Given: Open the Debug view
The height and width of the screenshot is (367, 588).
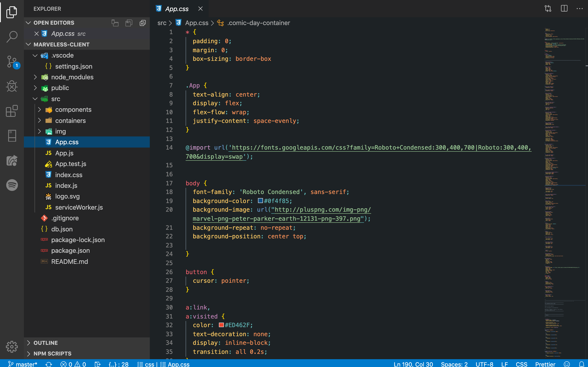Looking at the screenshot, I should pyautogui.click(x=12, y=87).
